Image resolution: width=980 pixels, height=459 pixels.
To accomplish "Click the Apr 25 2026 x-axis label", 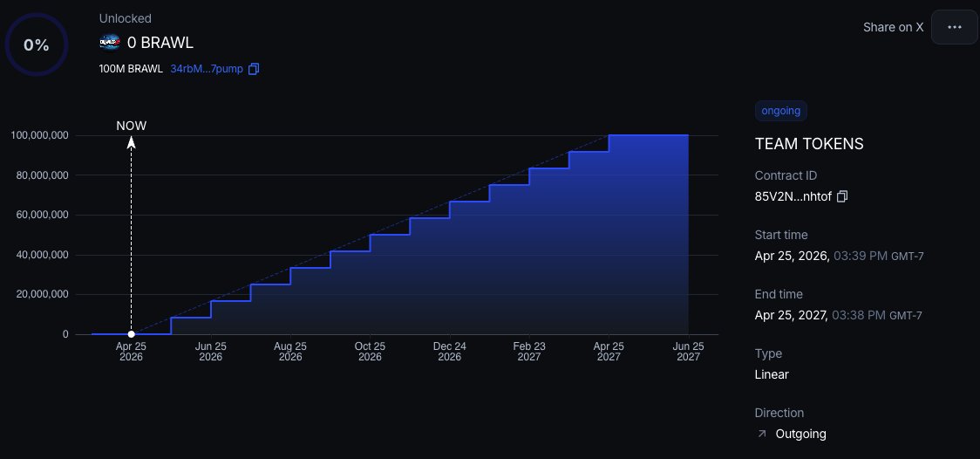I will [132, 352].
